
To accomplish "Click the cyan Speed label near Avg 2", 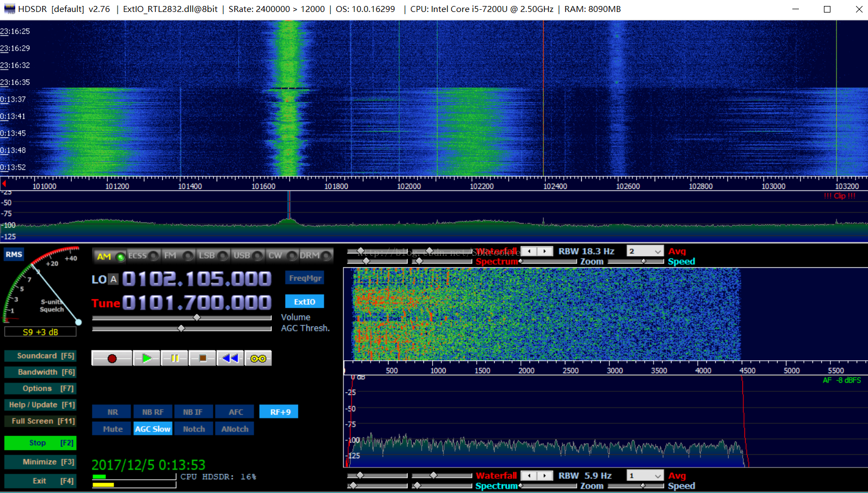I will [x=681, y=261].
